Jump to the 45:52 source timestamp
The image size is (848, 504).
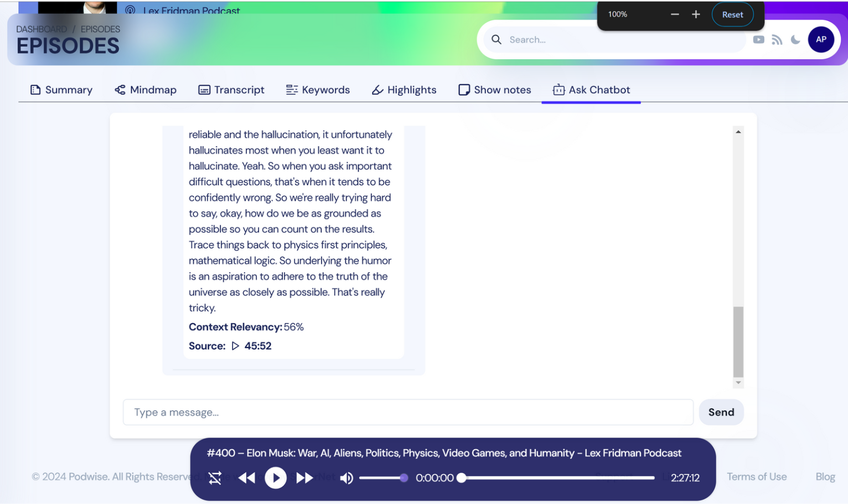258,346
